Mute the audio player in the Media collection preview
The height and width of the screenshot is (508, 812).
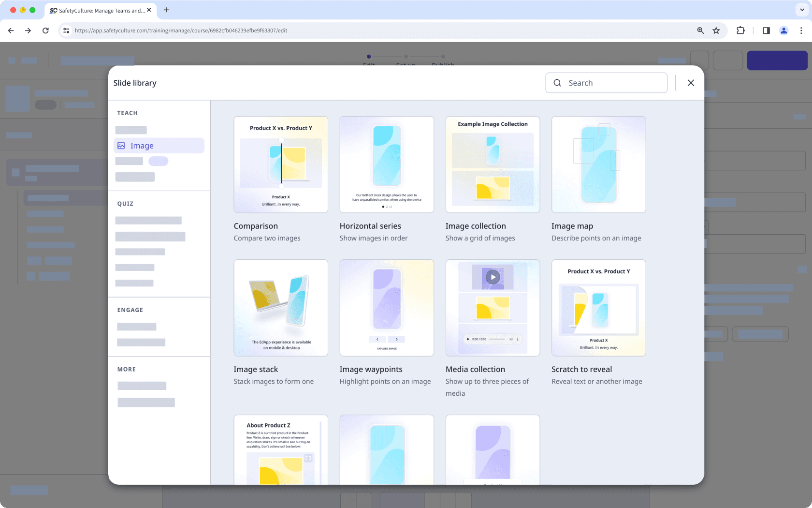[511, 339]
